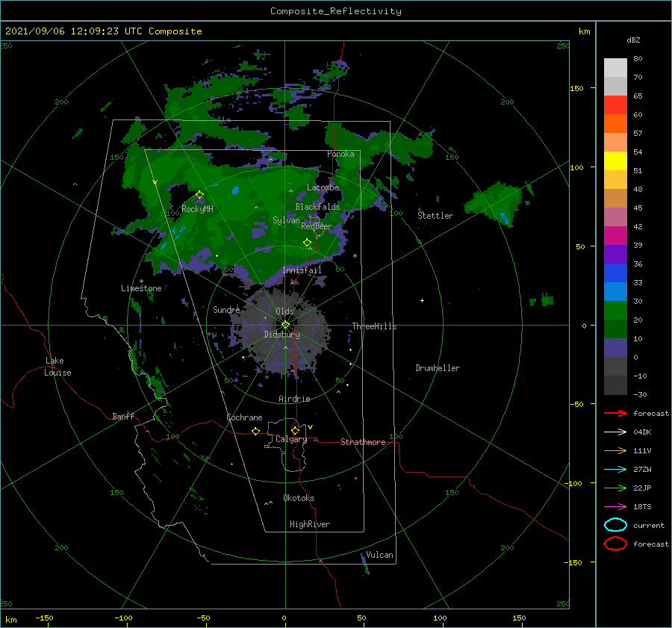Click the yellow diamond marker below RedDeer
672x628 pixels.
point(307,243)
